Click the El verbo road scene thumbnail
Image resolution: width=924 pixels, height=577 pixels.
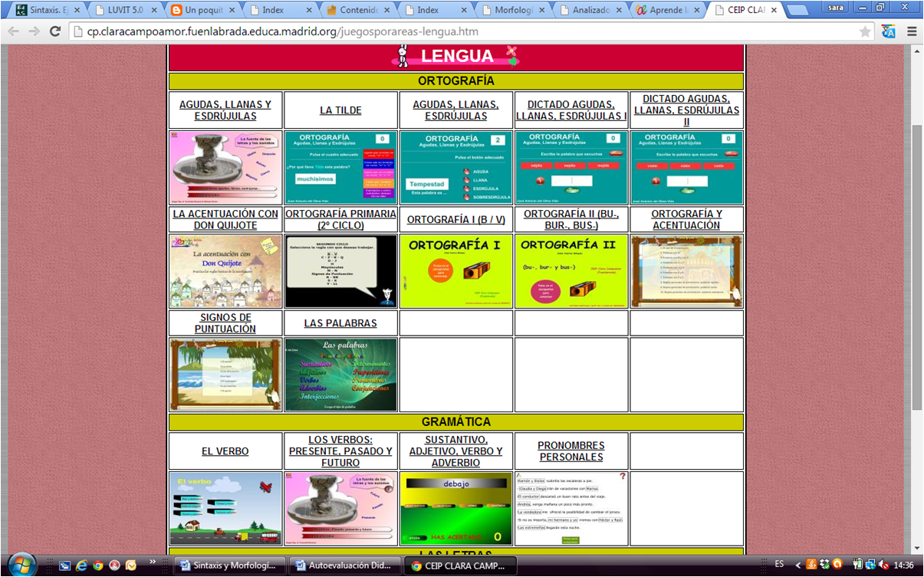coord(225,509)
